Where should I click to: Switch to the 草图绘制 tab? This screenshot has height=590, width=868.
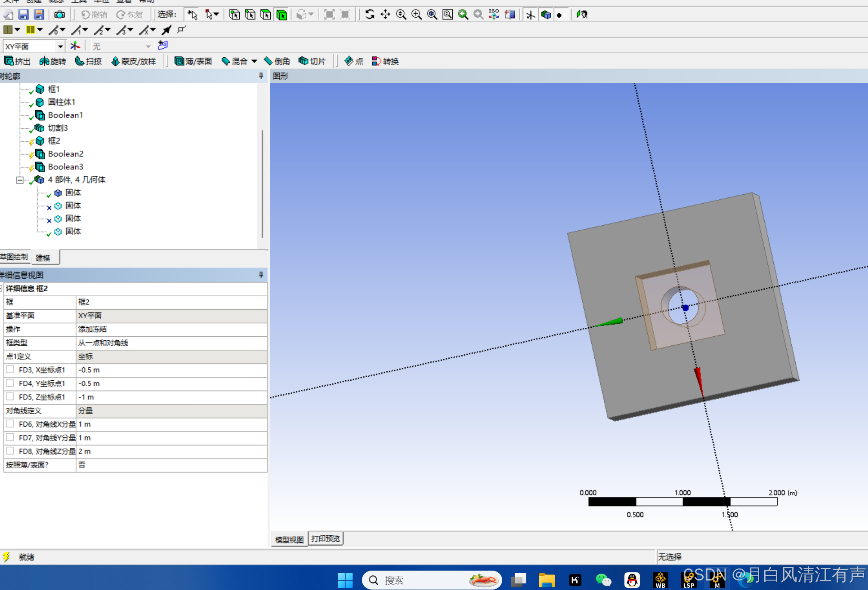(x=15, y=257)
